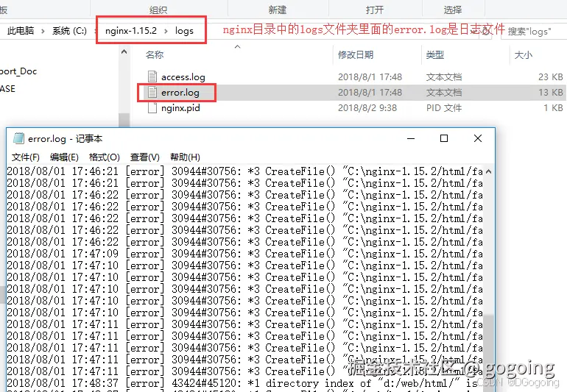Click the 2018/8/2 9:38 date of nginx.pid

tap(367, 108)
